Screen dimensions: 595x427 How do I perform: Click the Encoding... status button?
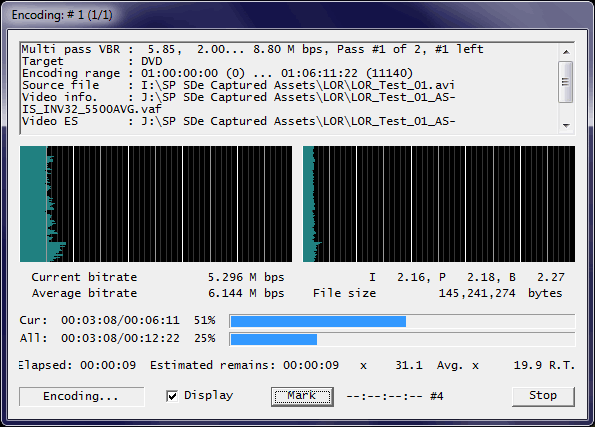pyautogui.click(x=81, y=396)
